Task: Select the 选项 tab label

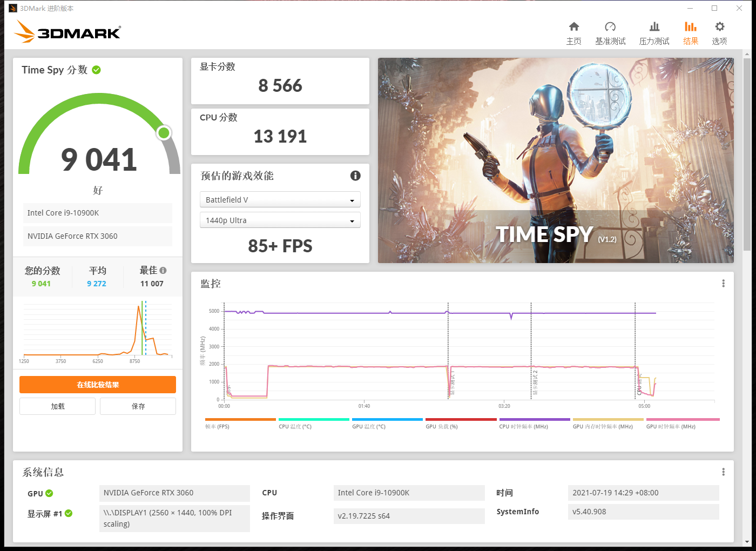Action: (719, 41)
